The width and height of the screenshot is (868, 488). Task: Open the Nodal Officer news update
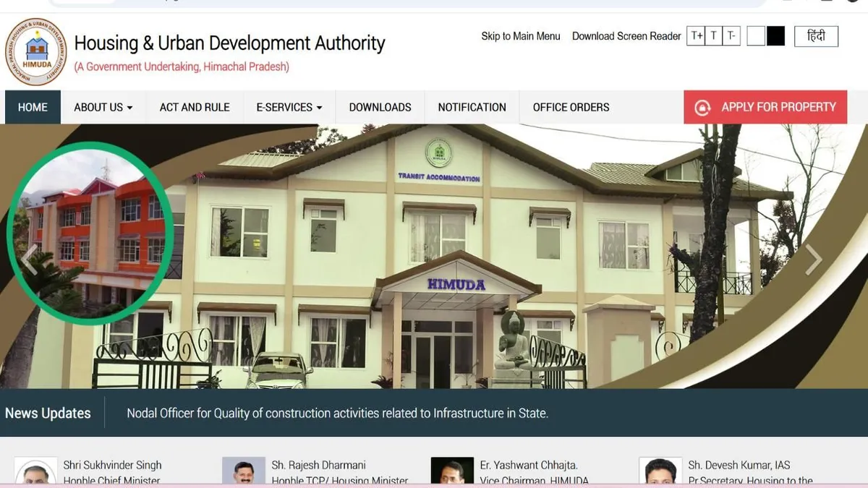coord(337,414)
